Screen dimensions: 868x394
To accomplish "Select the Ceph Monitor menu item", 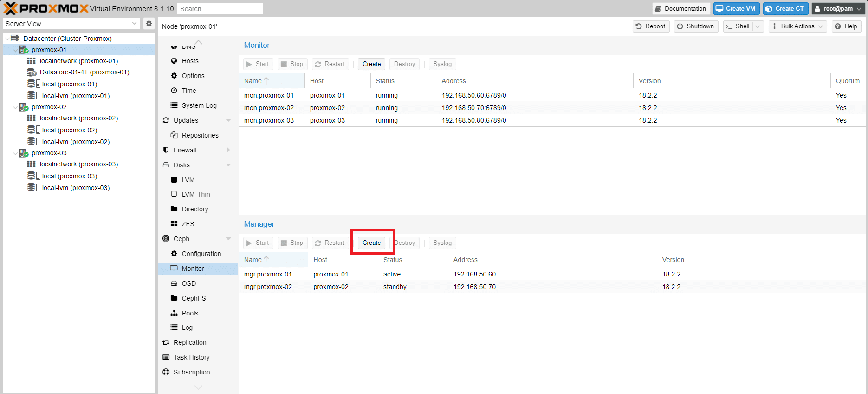I will coord(198,269).
